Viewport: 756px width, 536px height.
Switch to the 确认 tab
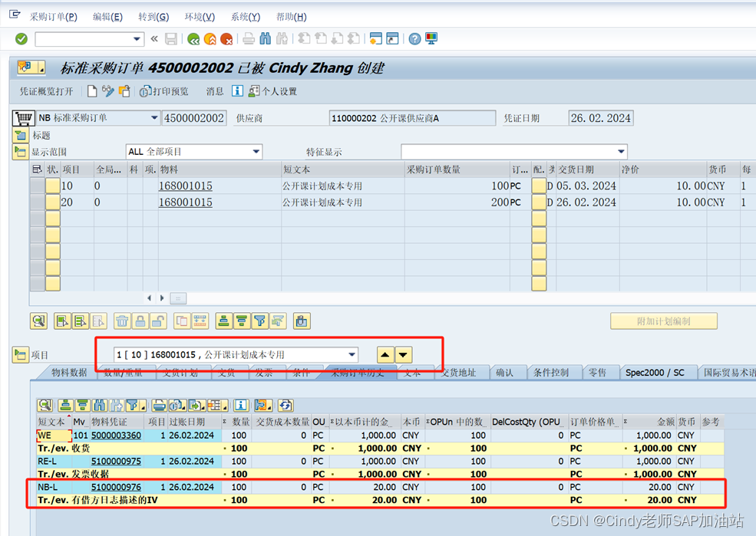(x=504, y=372)
